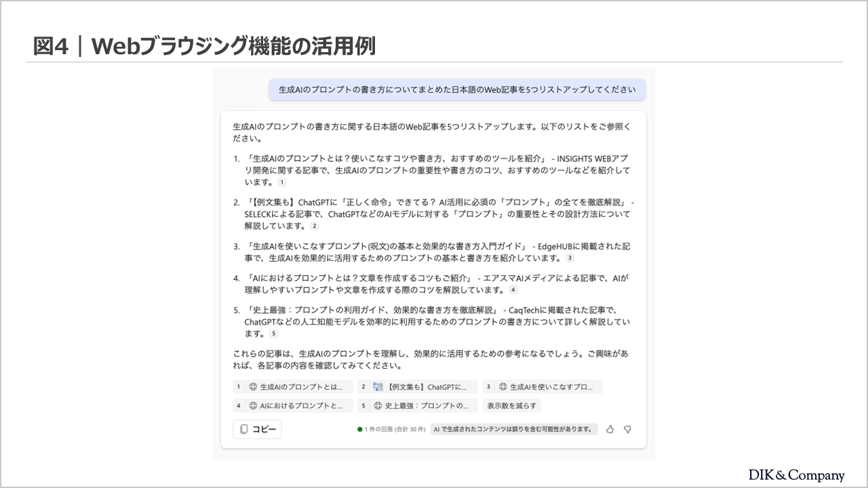868x488 pixels.
Task: Click footnote marker 4 after エアスマAIメディア entry
Action: (513, 290)
